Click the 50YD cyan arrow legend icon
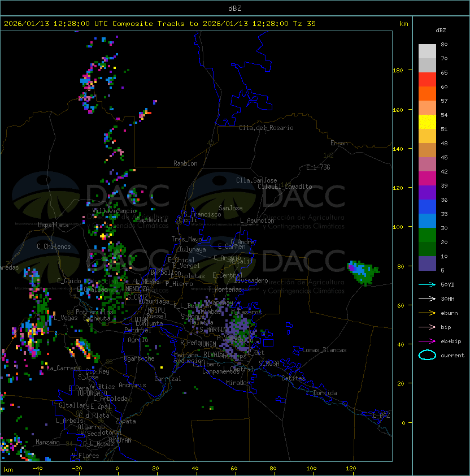Screen dimensions: 470x476 click(427, 285)
